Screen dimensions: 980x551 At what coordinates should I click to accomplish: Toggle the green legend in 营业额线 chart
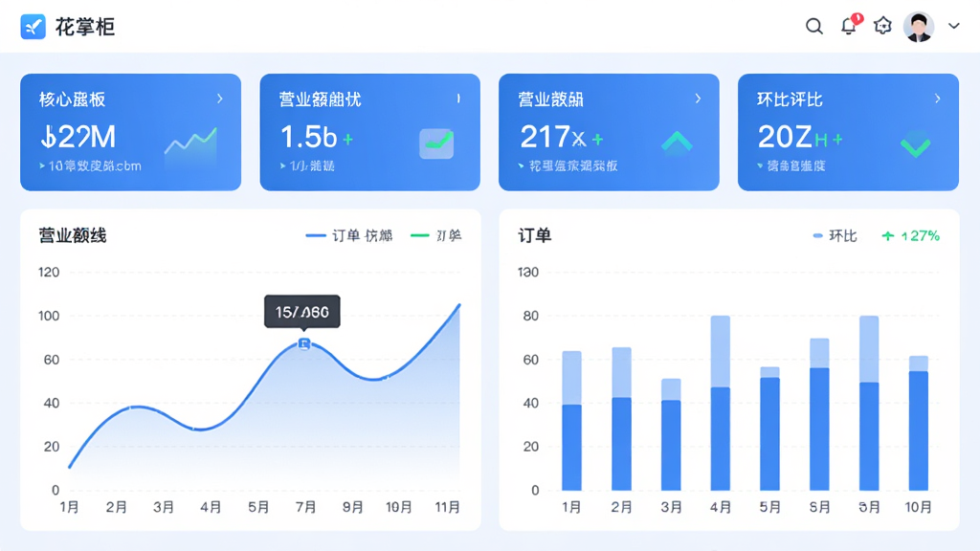(x=435, y=235)
